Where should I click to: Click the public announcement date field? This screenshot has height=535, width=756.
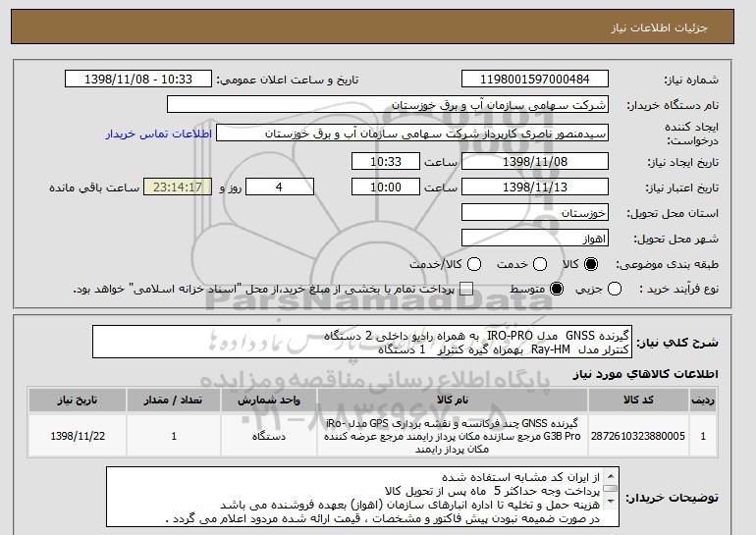137,80
